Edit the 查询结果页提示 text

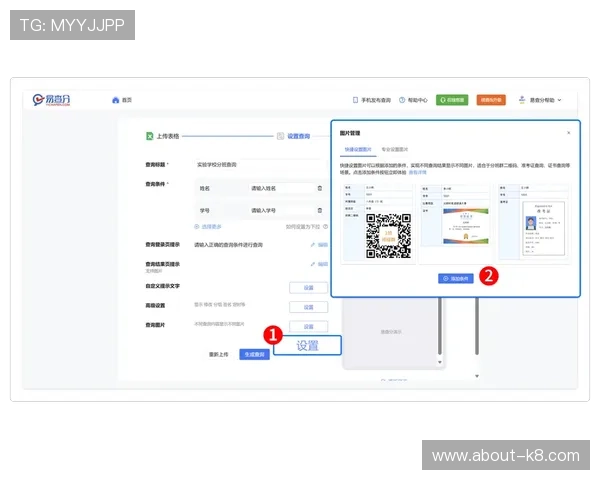320,264
